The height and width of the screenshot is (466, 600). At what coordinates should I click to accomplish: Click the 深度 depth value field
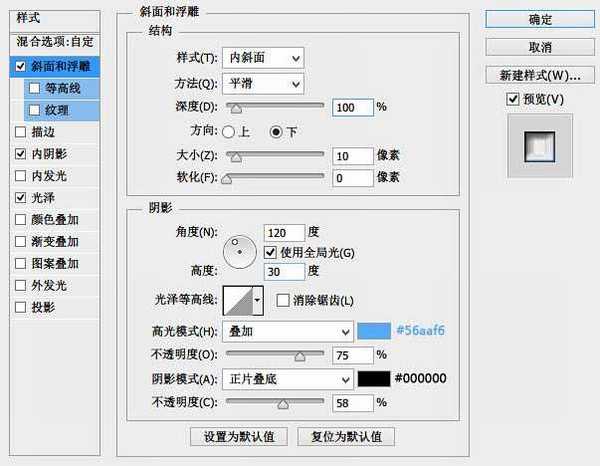point(353,106)
